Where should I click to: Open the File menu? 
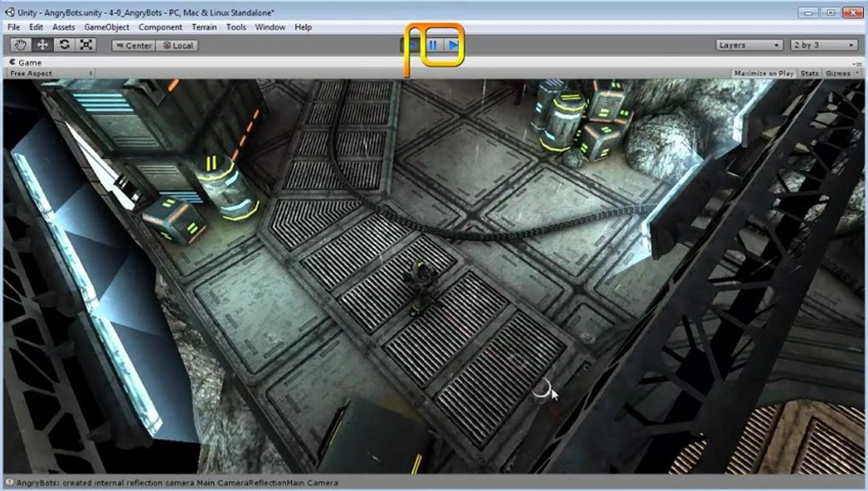pyautogui.click(x=14, y=27)
